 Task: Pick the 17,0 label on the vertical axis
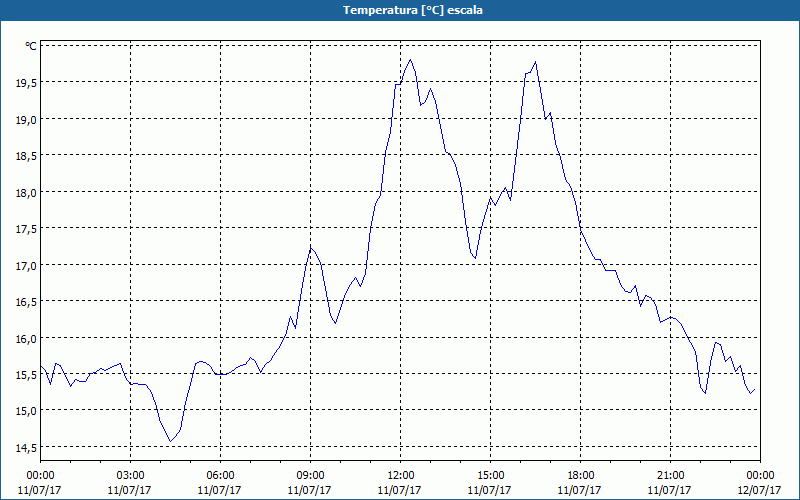coord(26,266)
